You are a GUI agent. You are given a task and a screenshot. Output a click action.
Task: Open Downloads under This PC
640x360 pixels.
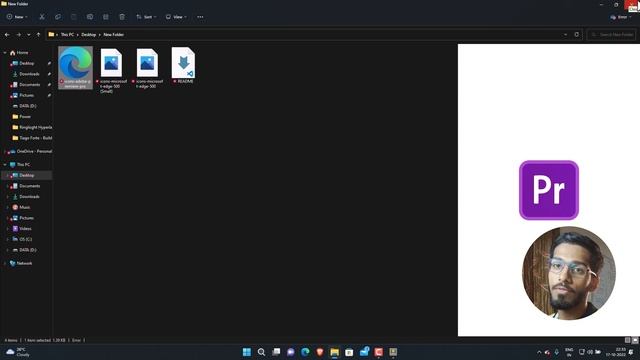coord(29,196)
